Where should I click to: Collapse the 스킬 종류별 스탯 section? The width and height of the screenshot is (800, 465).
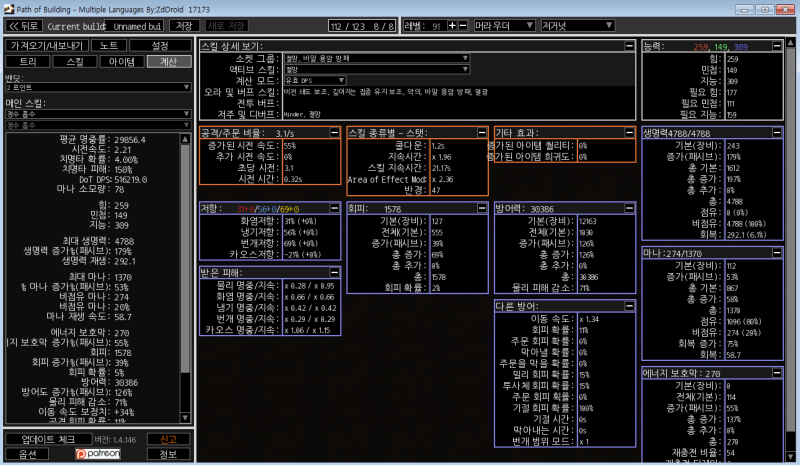pyautogui.click(x=482, y=133)
